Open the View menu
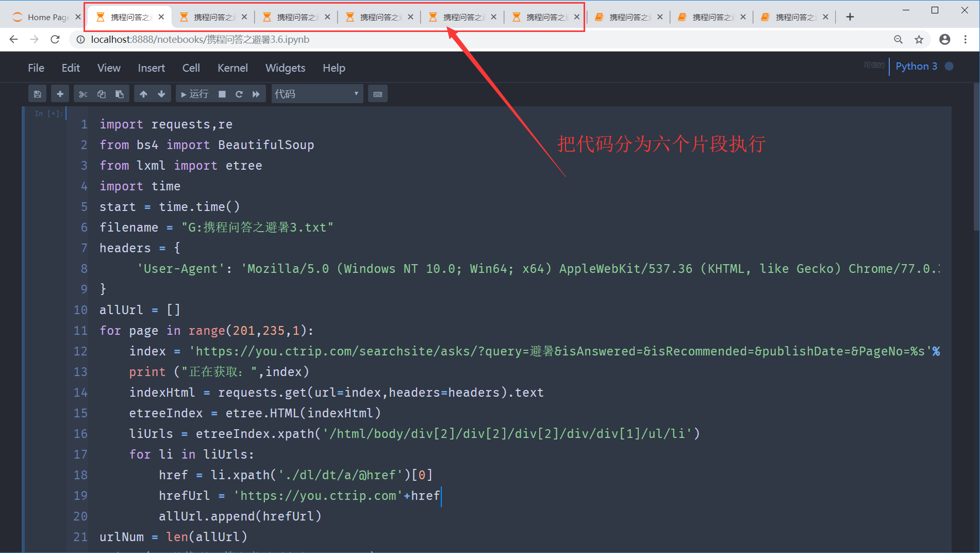The height and width of the screenshot is (553, 980). pyautogui.click(x=109, y=68)
